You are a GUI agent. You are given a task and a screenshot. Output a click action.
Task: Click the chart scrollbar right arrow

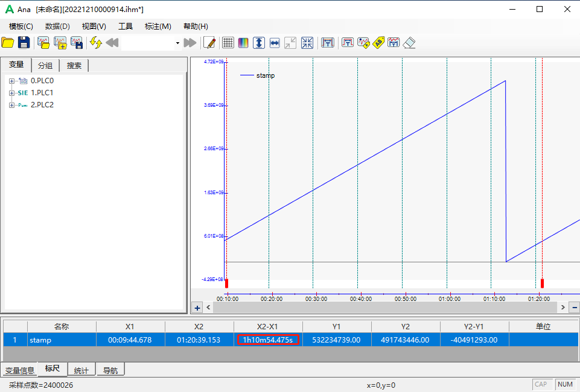[563, 308]
